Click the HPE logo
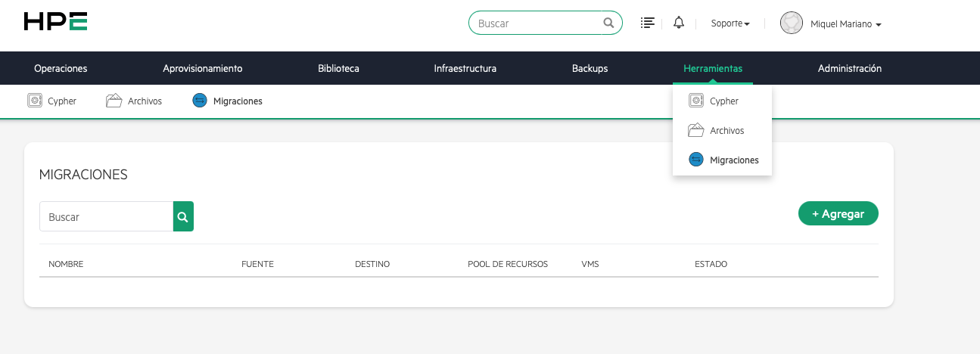Screen dimensions: 980x354 point(55,21)
